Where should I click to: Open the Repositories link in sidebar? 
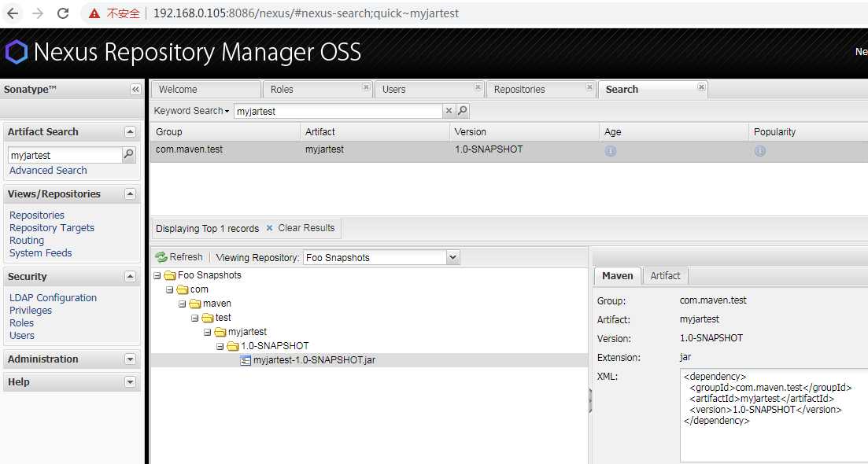36,215
